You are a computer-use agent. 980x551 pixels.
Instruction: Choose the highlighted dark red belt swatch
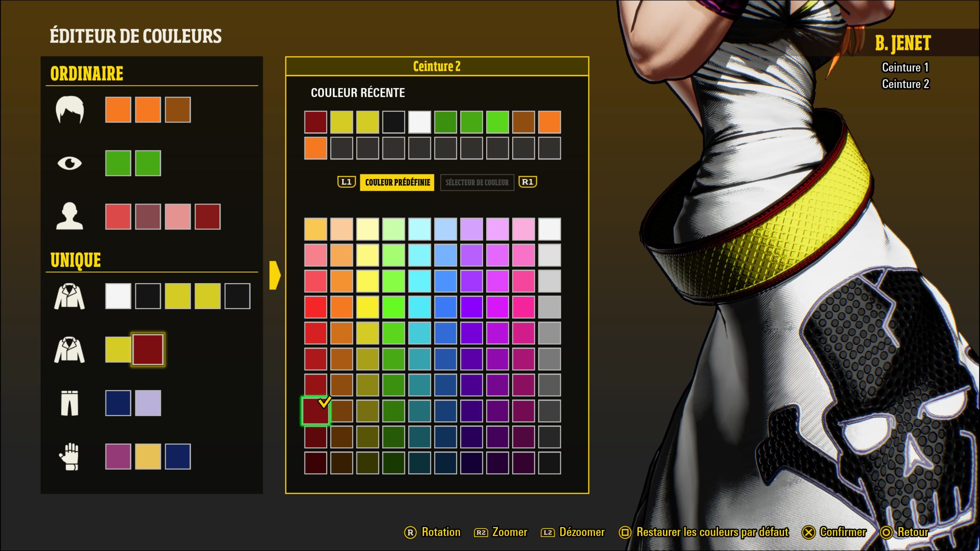pyautogui.click(x=148, y=350)
